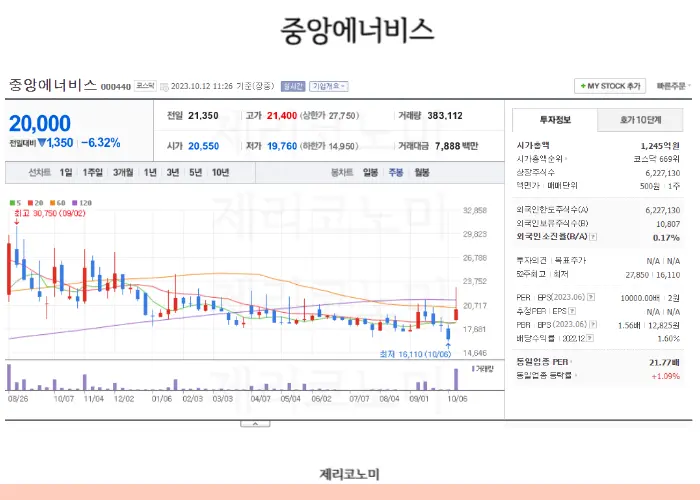Select 일봉 candle chart
700x500 pixels.
tap(370, 172)
